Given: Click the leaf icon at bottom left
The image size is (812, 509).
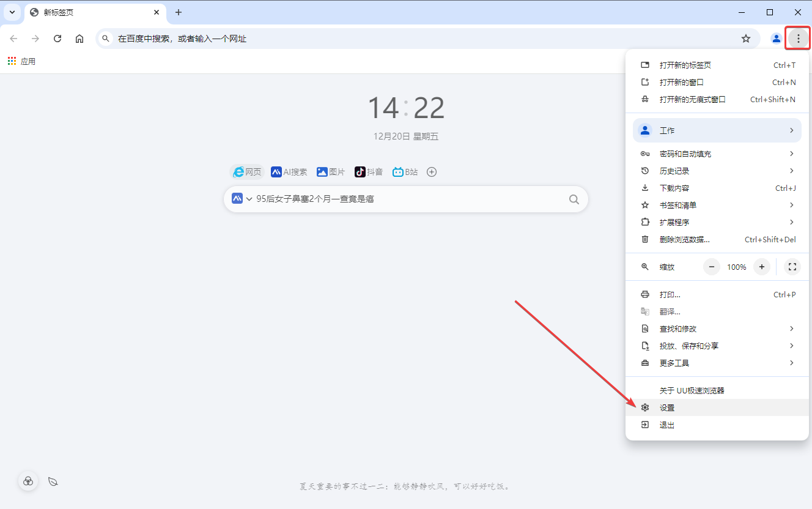Looking at the screenshot, I should [x=53, y=481].
